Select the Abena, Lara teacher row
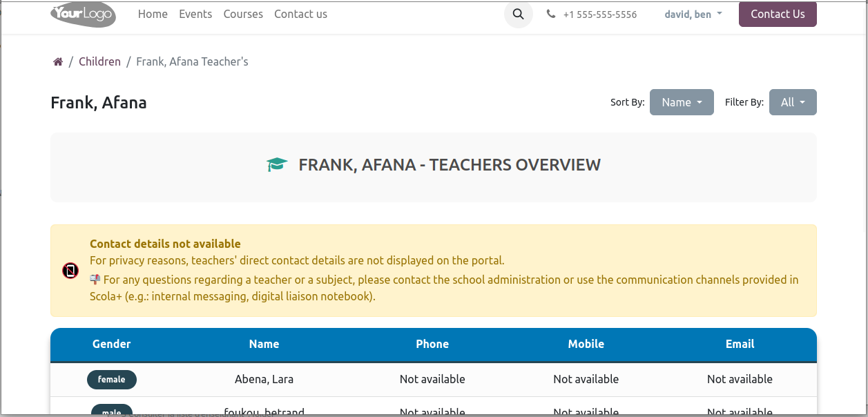 click(264, 380)
